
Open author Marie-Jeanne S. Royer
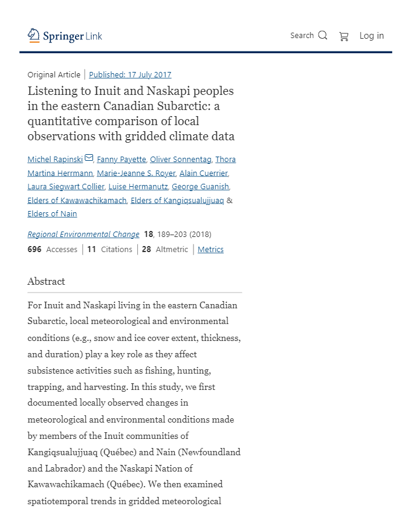pyautogui.click(x=135, y=173)
